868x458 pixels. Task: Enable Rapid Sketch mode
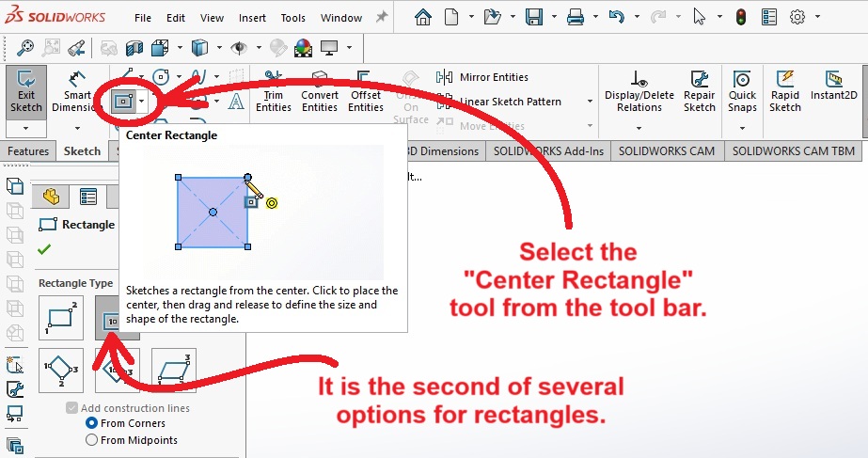pyautogui.click(x=785, y=92)
